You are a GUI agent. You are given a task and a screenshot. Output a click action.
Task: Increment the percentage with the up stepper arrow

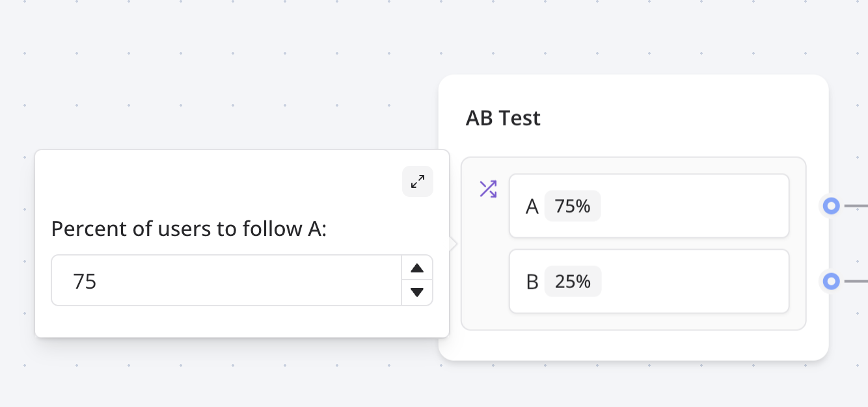click(x=417, y=268)
